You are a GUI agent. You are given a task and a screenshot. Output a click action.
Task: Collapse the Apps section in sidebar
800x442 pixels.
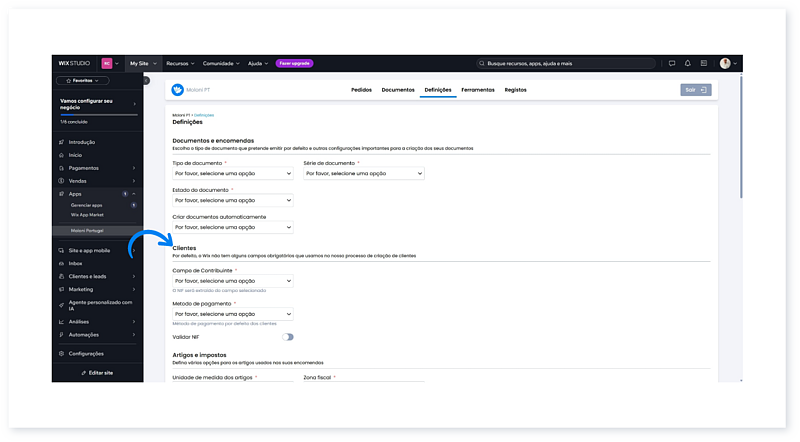[135, 193]
